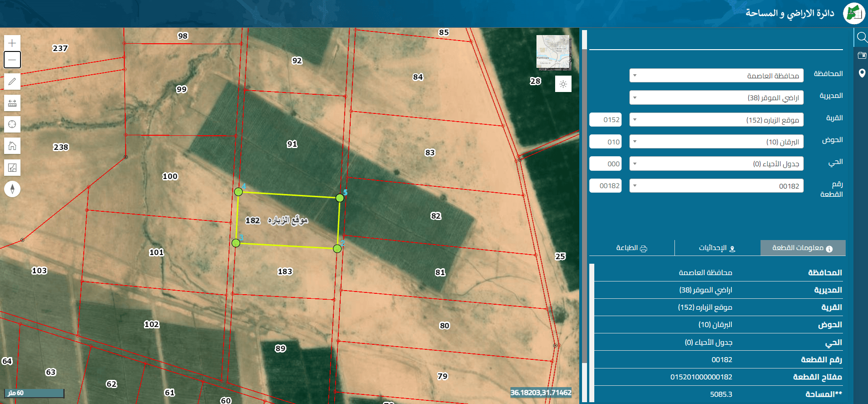868x404 pixels.
Task: Open the measure ruler tool
Action: (x=12, y=103)
